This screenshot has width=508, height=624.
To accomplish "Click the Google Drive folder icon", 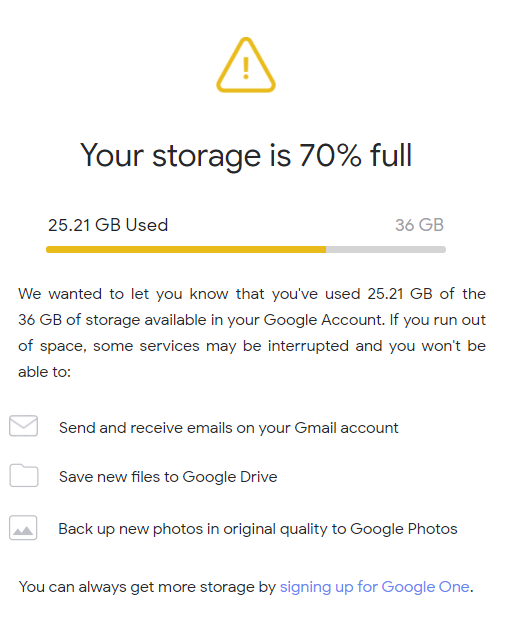I will tap(24, 475).
